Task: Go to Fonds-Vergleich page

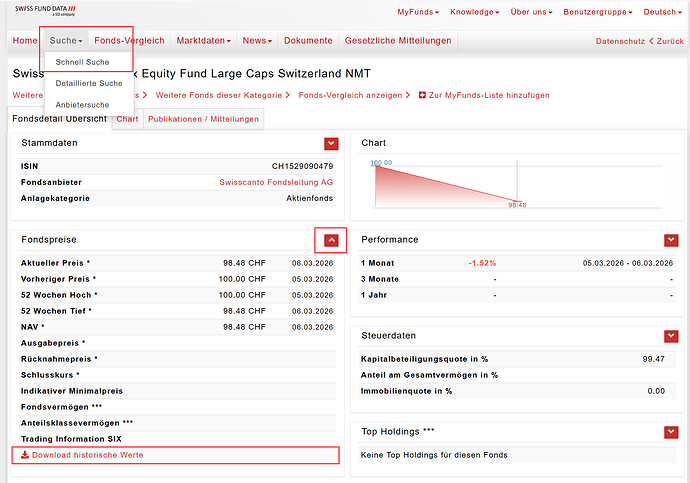Action: coord(129,41)
